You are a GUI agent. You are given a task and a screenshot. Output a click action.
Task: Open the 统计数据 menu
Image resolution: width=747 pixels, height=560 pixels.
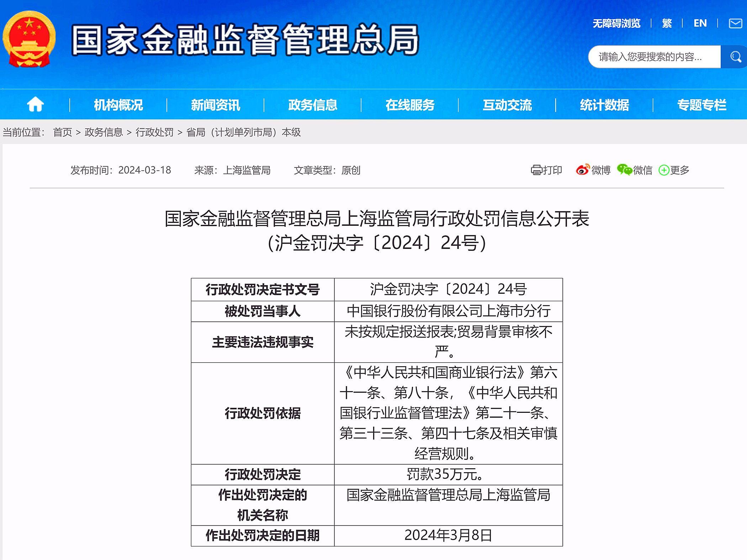click(604, 105)
